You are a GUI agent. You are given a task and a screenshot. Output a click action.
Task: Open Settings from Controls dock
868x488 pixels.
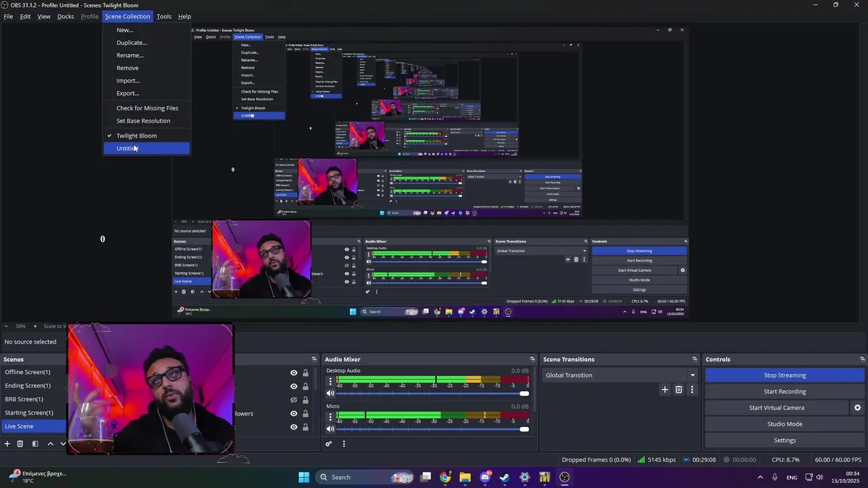tap(785, 441)
